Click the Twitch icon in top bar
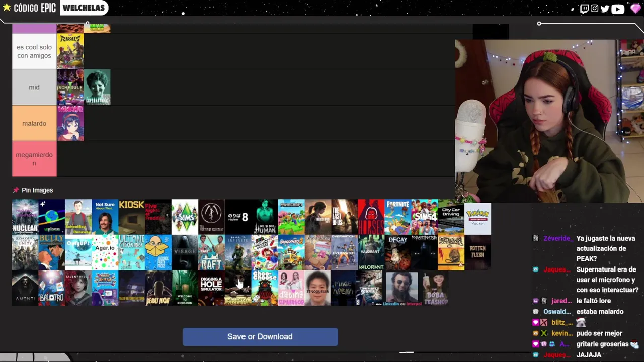Screen dimensions: 644x362 pos(584,9)
